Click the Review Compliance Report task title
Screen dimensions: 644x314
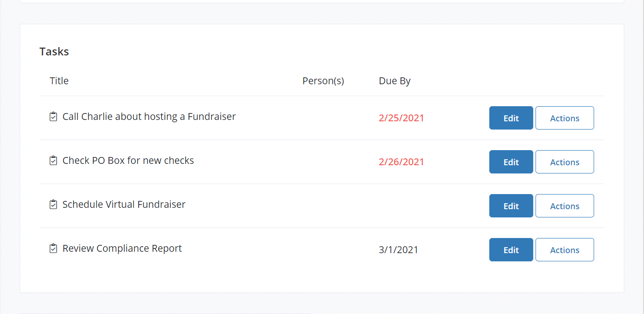pos(122,248)
